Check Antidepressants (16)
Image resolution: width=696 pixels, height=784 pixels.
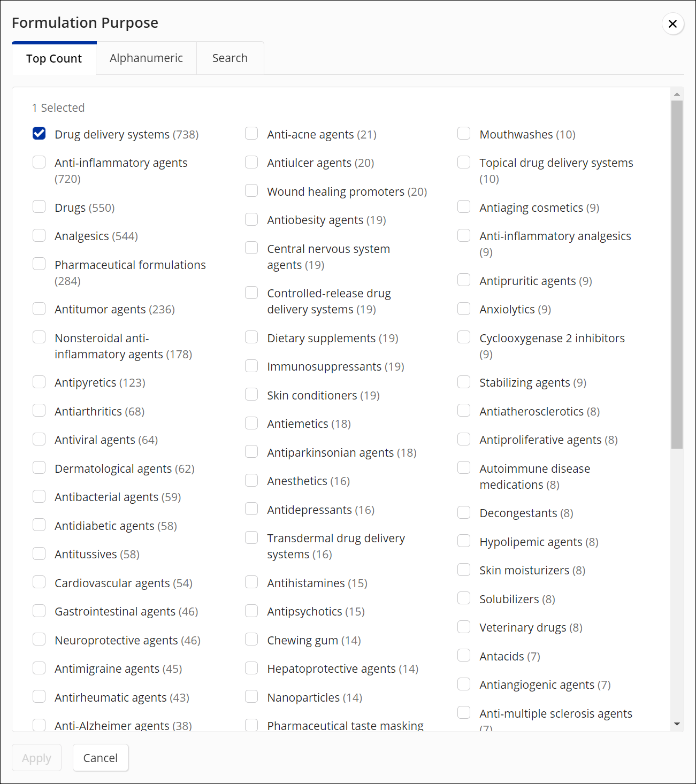click(x=251, y=509)
